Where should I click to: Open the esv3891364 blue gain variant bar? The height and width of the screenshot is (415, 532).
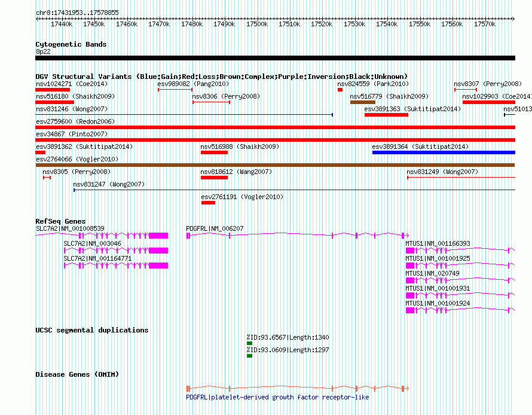pos(444,152)
